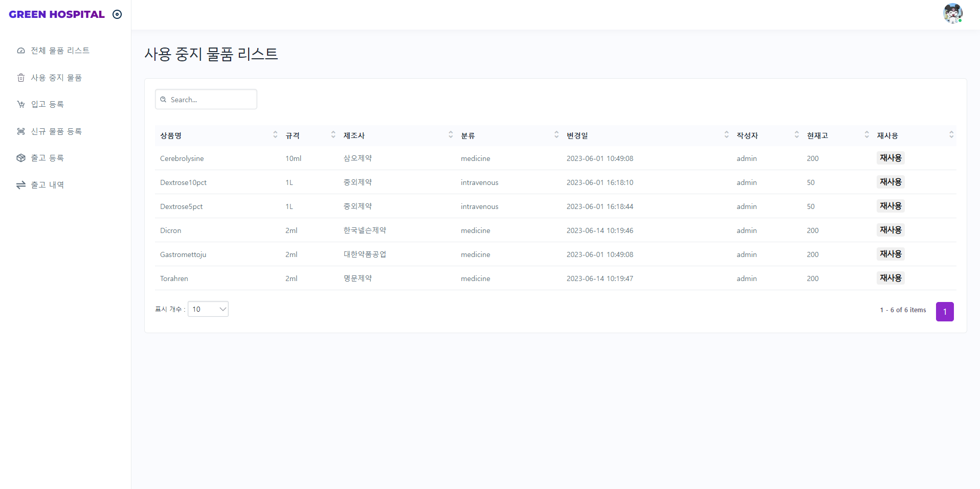Open the user avatar profile menu
The image size is (980, 489).
coord(953,13)
